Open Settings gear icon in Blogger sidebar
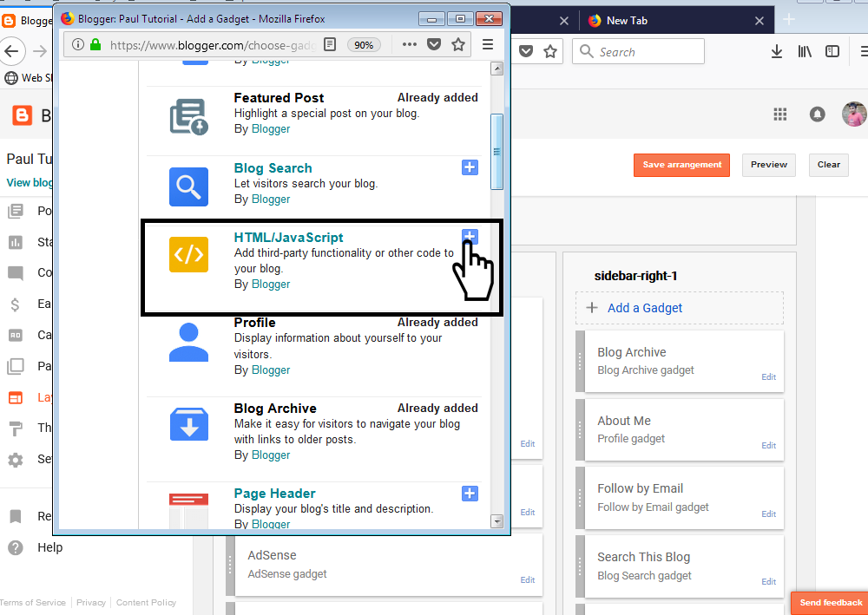Viewport: 868px width, 615px height. pos(16,460)
